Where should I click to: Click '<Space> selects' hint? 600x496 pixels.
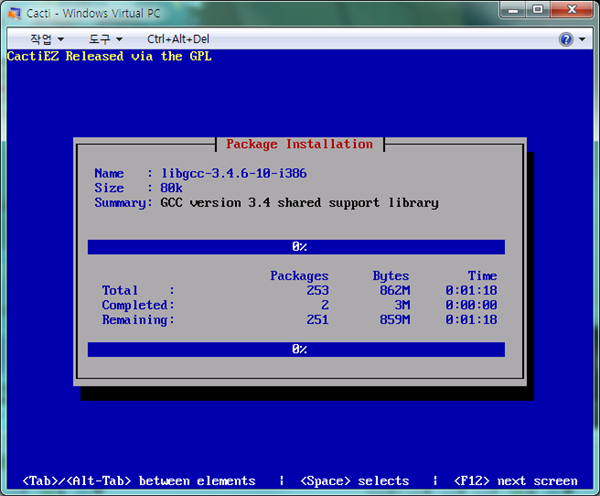(355, 481)
